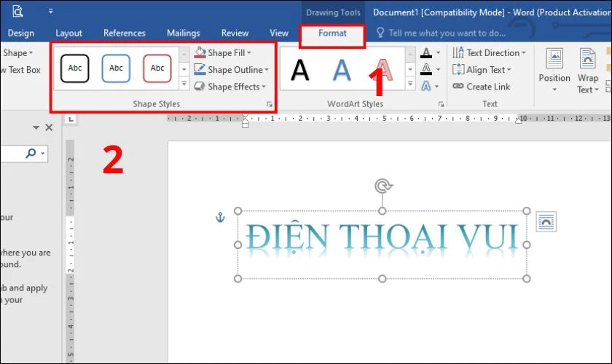Viewport: 612px width, 364px height.
Task: Click the right indent marker on ruler
Action: (x=518, y=121)
